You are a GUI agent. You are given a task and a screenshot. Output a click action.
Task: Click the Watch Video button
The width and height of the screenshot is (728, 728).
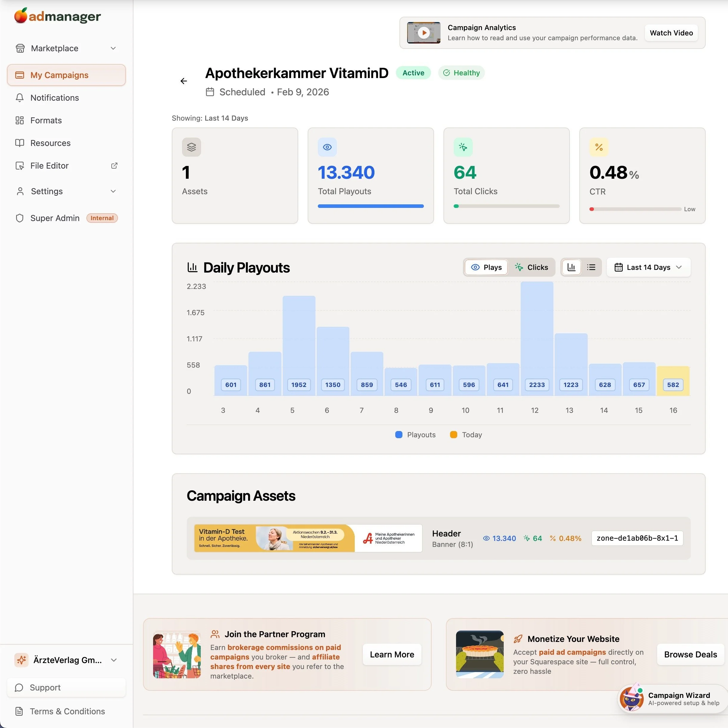[x=671, y=33]
